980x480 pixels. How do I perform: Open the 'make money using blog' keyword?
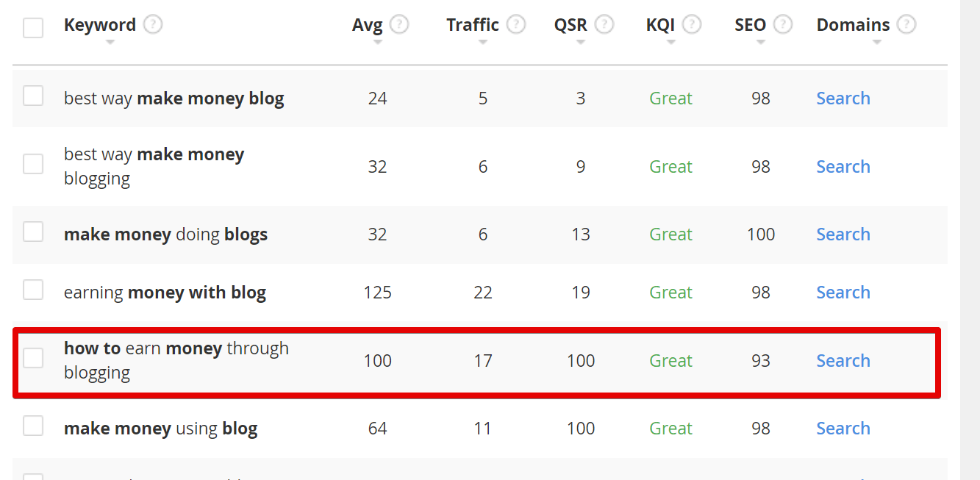(160, 429)
